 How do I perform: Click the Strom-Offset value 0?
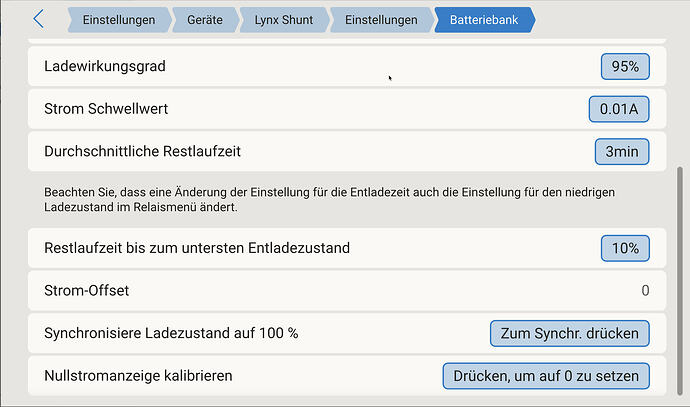click(645, 291)
